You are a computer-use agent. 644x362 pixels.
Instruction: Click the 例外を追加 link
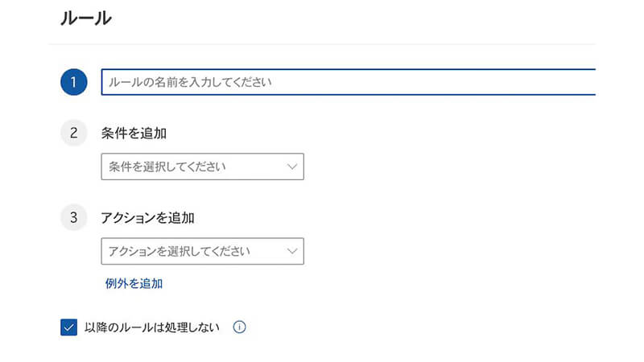(x=134, y=283)
